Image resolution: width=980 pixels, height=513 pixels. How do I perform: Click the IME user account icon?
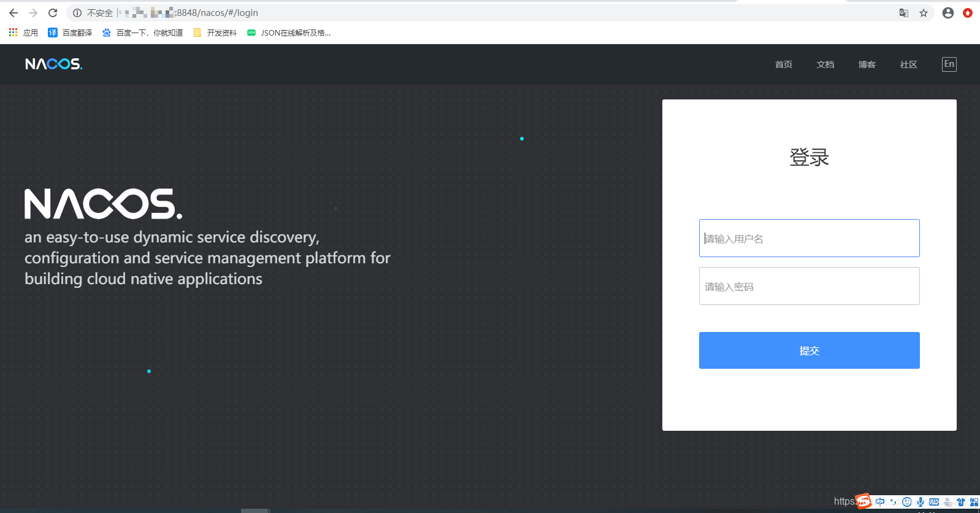[x=948, y=502]
